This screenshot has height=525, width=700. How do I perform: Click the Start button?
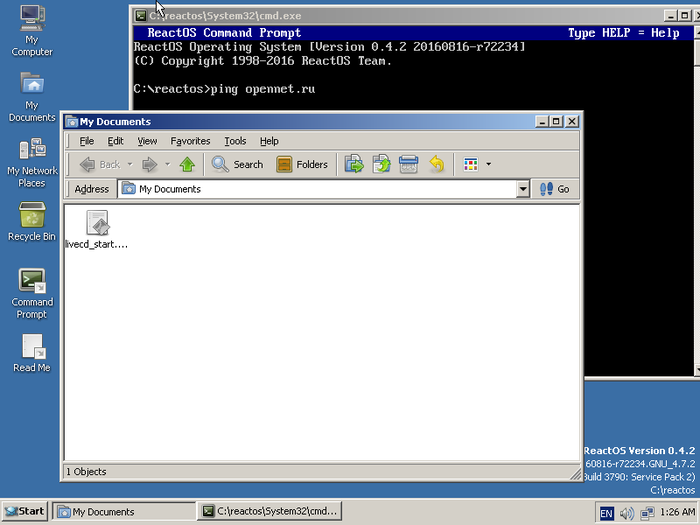25,512
